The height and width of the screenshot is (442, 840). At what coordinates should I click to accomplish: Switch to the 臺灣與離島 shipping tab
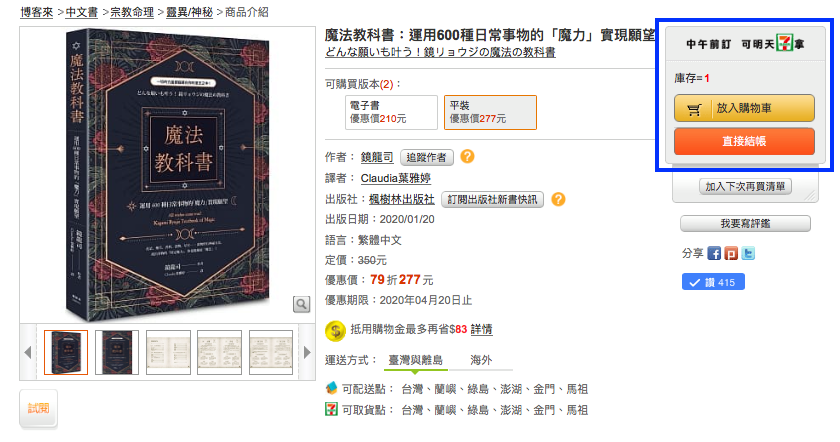pyautogui.click(x=415, y=360)
